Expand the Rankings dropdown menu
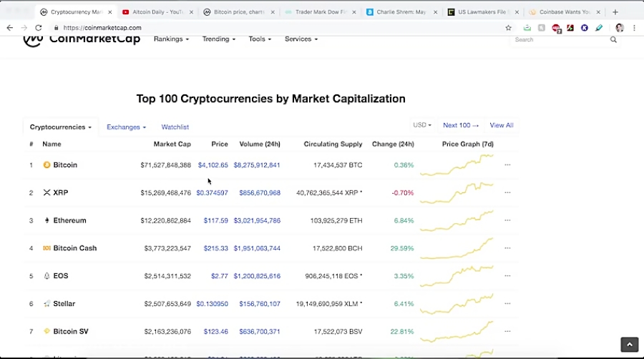The image size is (644, 359). pos(171,39)
